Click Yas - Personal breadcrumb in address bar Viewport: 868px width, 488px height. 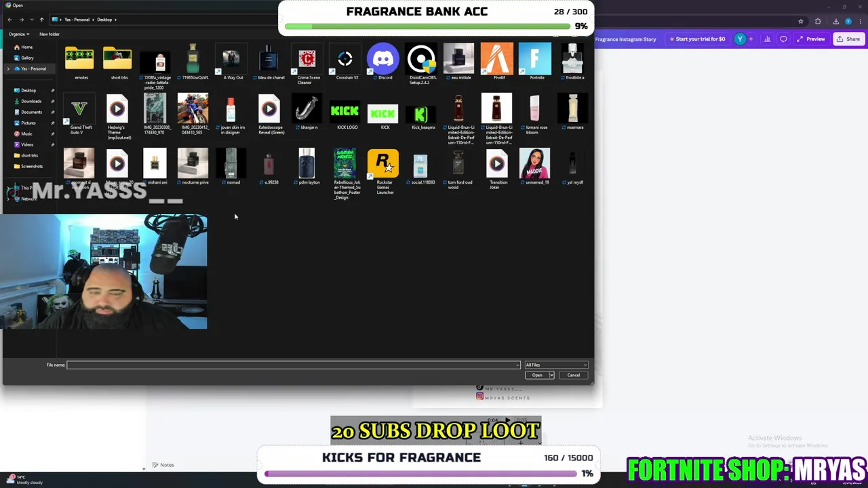point(77,20)
